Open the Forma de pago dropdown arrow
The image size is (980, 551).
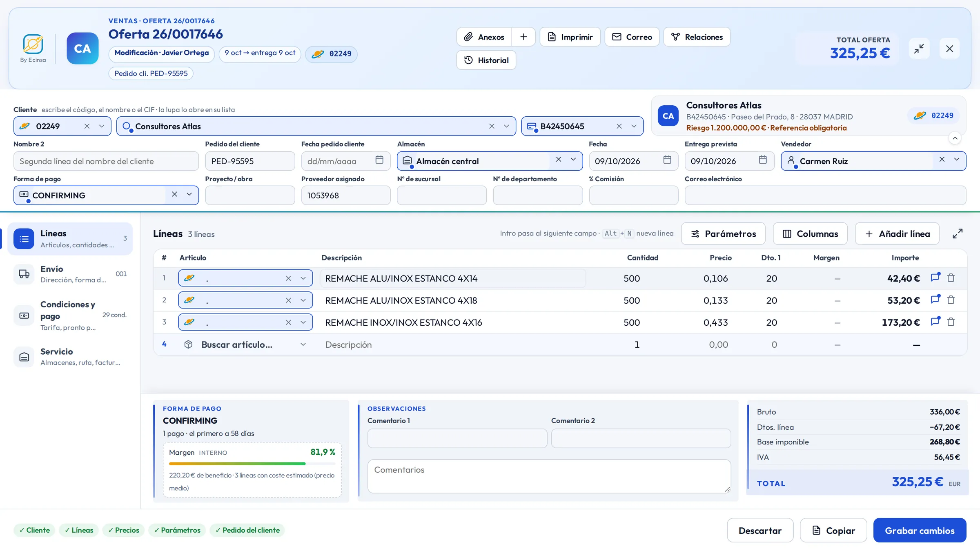(x=189, y=194)
